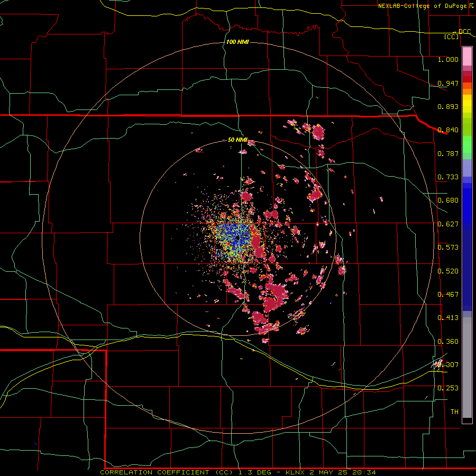Click the 50 NMI range ring label
The height and width of the screenshot is (476, 476).
(237, 140)
